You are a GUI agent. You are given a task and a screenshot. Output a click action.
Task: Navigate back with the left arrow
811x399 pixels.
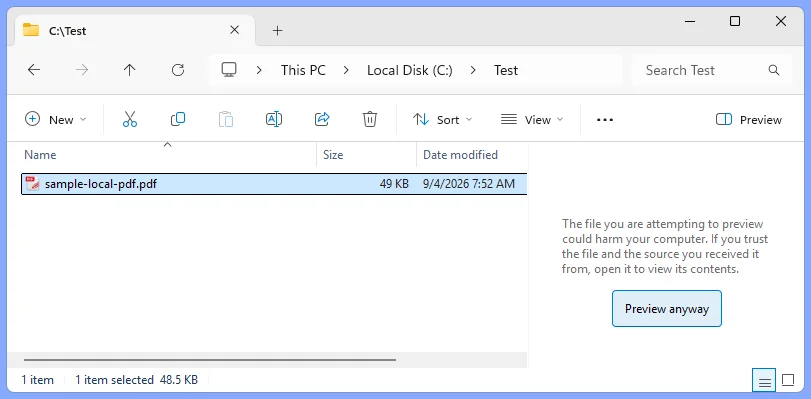(x=34, y=70)
